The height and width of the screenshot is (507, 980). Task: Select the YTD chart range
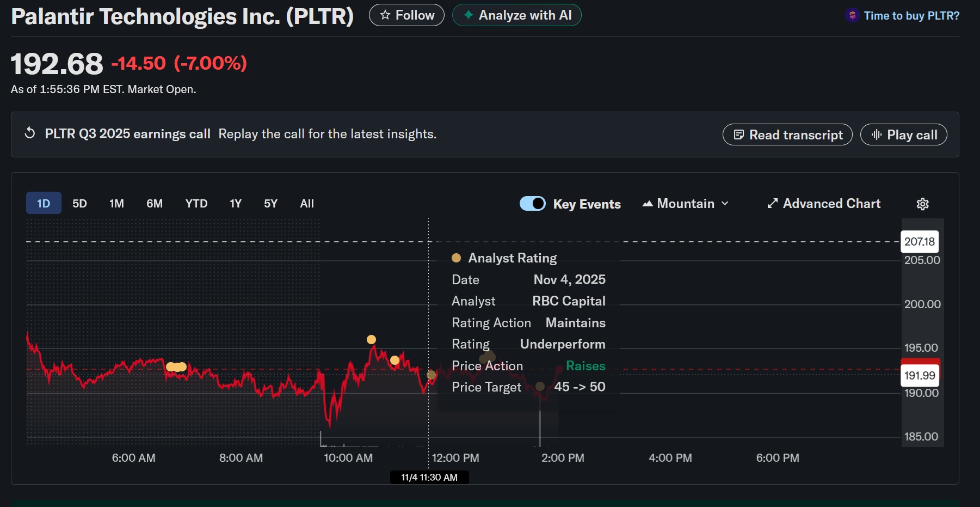coord(196,203)
